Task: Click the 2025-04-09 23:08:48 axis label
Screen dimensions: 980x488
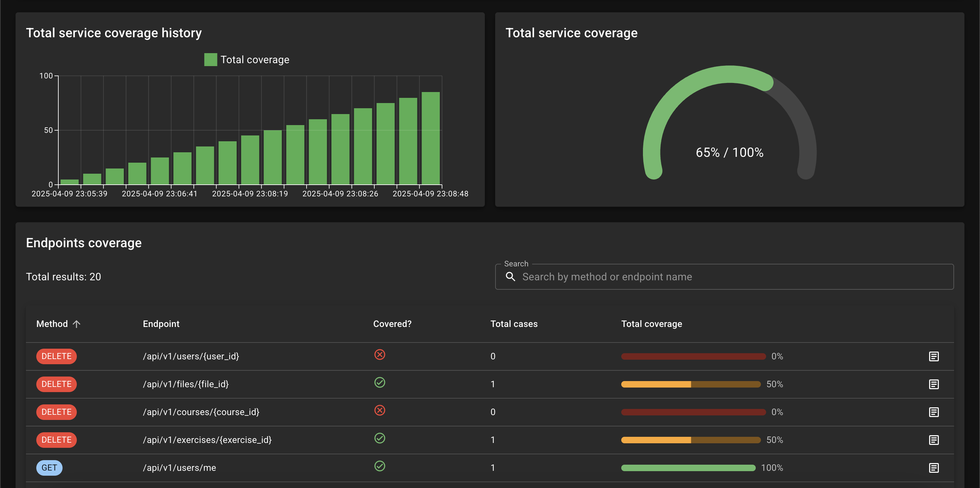Action: (x=430, y=194)
